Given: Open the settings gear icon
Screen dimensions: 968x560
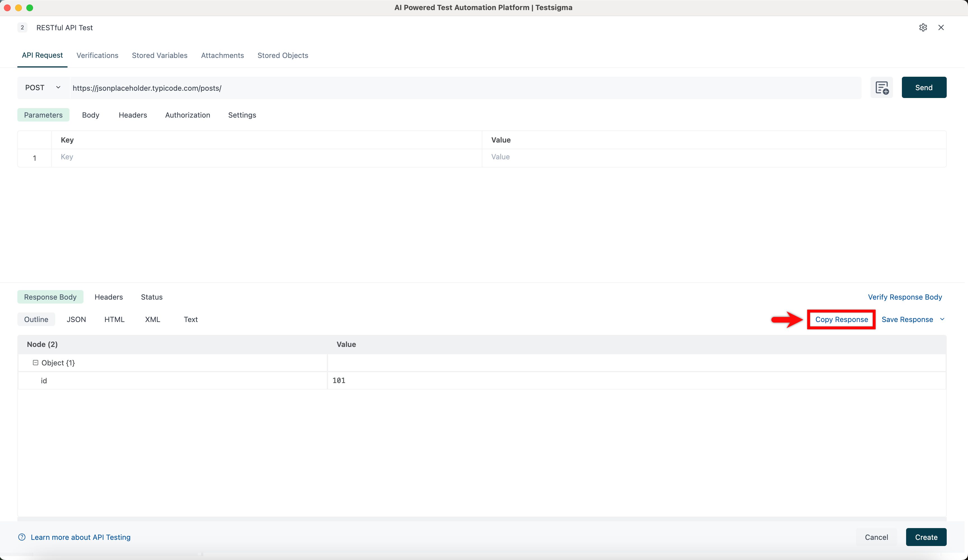Looking at the screenshot, I should coord(923,27).
